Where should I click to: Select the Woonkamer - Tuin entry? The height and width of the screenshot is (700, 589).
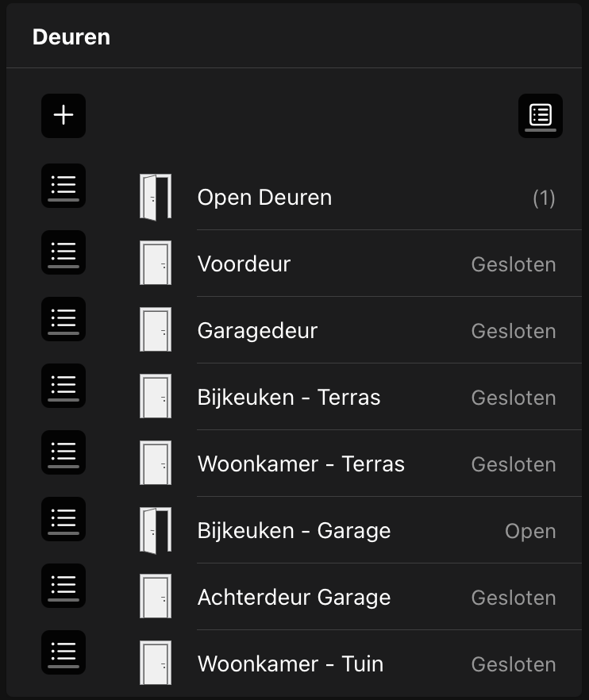pos(291,663)
